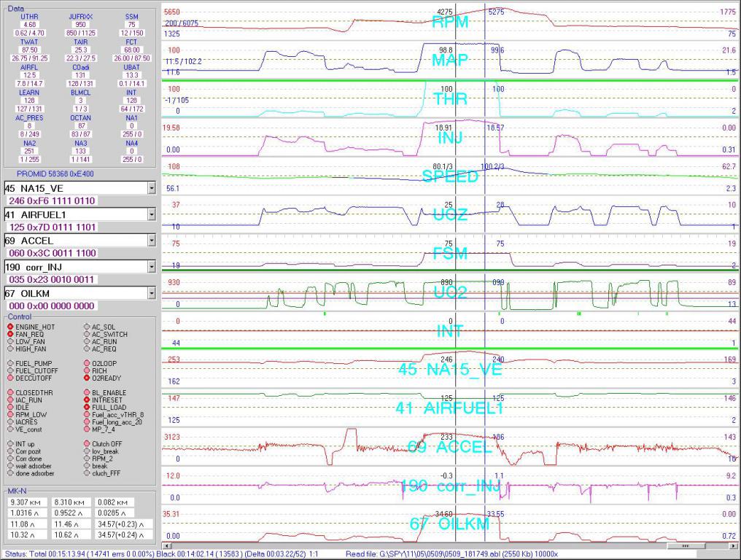Click the FULL_LOAD indicator light
The width and height of the screenshot is (741, 560).
pos(86,408)
